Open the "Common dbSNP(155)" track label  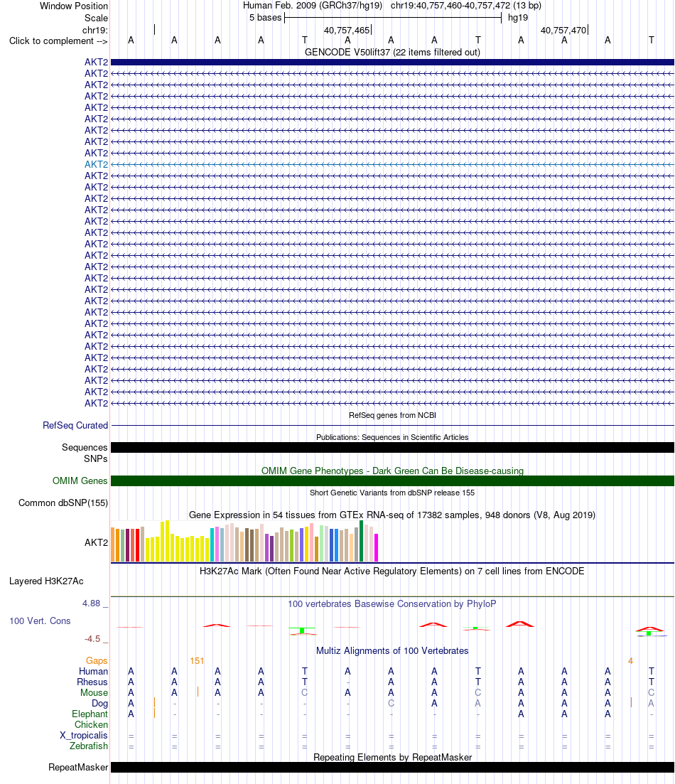click(x=63, y=503)
